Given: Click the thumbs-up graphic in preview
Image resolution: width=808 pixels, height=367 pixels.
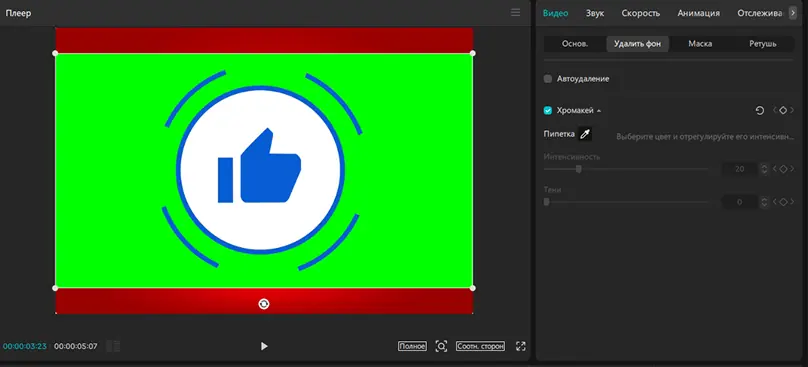Looking at the screenshot, I should 259,165.
